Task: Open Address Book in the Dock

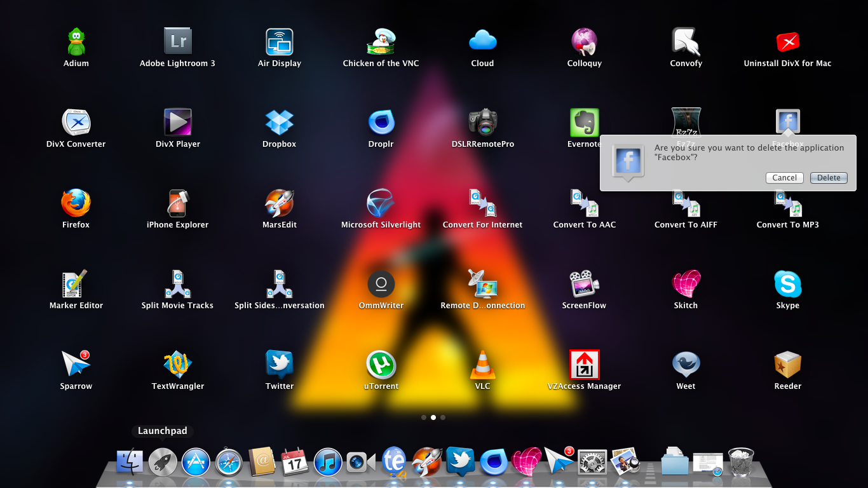Action: pos(262,462)
